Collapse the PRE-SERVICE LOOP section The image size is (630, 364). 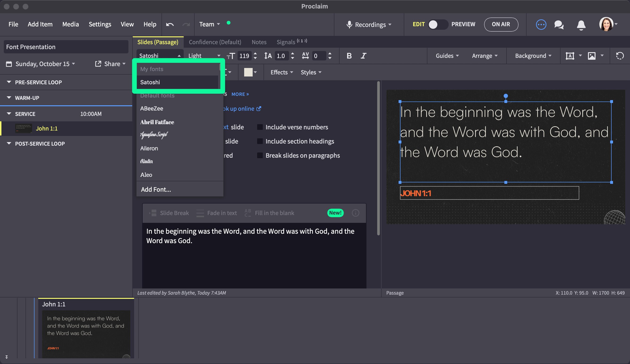pyautogui.click(x=9, y=82)
